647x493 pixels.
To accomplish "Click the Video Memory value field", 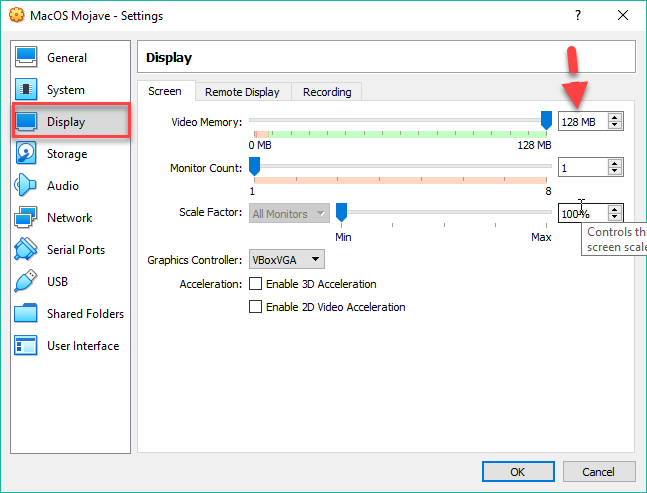I will (582, 122).
